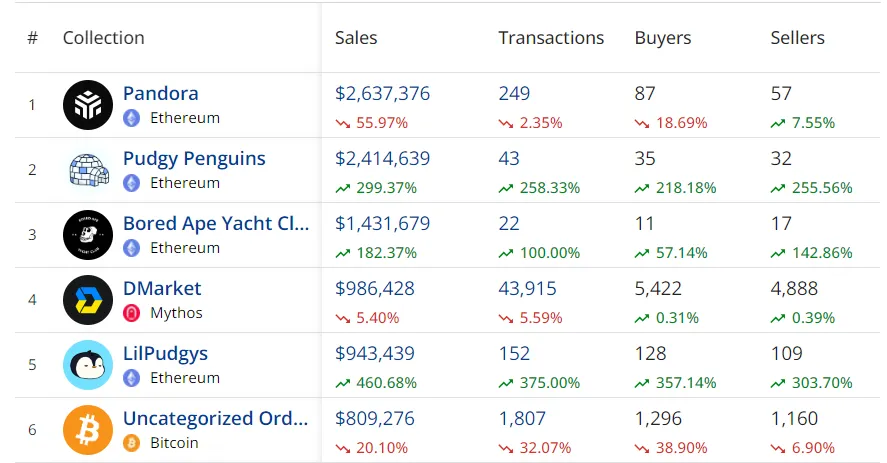
Task: Open the Uncategorized Ordinals collection link
Action: point(215,418)
